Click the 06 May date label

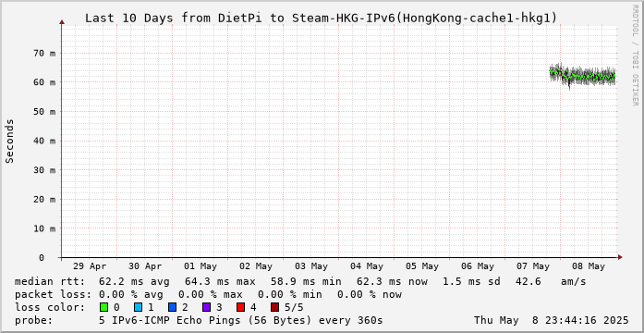click(x=478, y=266)
